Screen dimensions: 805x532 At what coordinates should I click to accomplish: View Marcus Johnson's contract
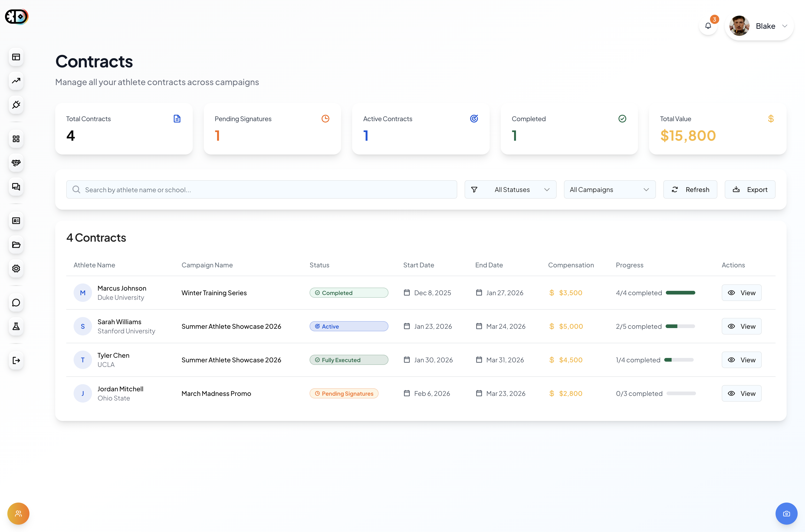[x=742, y=293]
